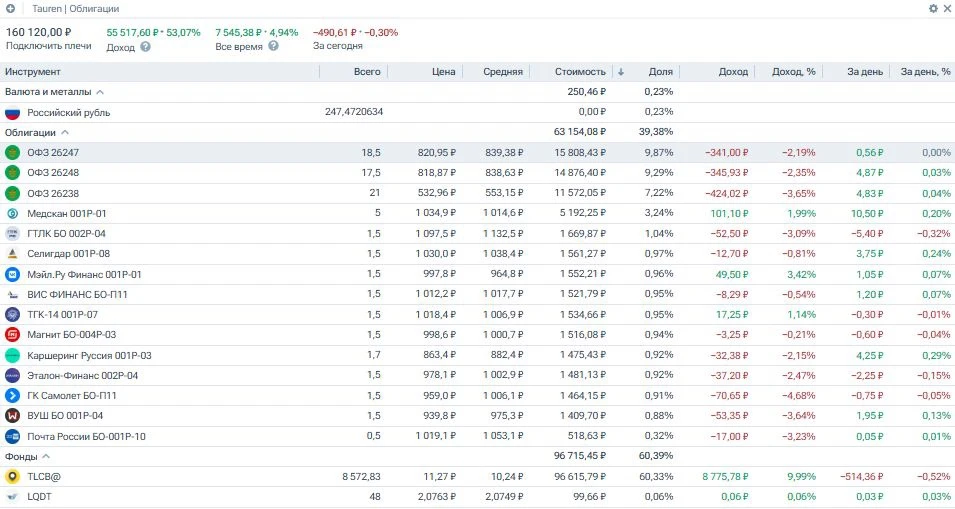Click Облигации total 63 154,08 ₽
955x509 pixels.
pos(580,132)
